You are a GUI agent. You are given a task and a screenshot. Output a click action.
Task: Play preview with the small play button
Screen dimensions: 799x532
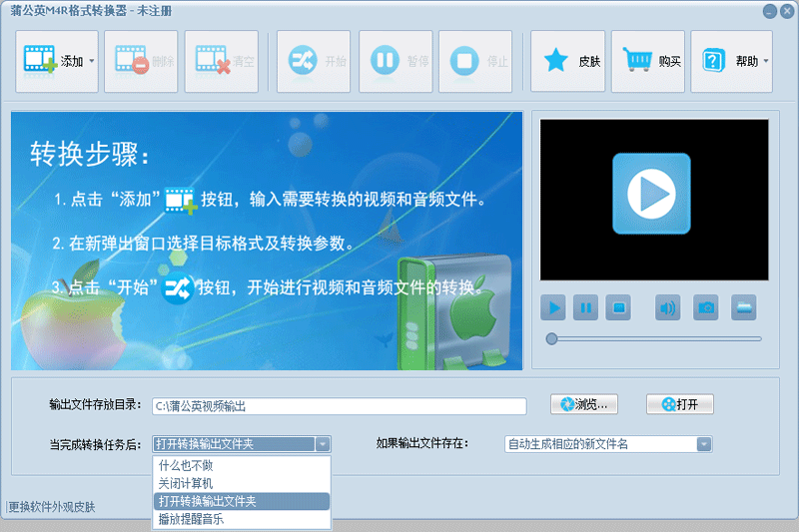pos(553,307)
